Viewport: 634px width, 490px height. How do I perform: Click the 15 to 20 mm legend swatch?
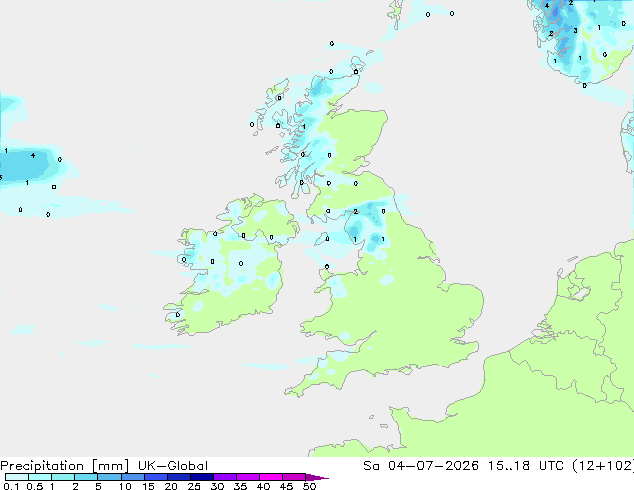pos(155,477)
